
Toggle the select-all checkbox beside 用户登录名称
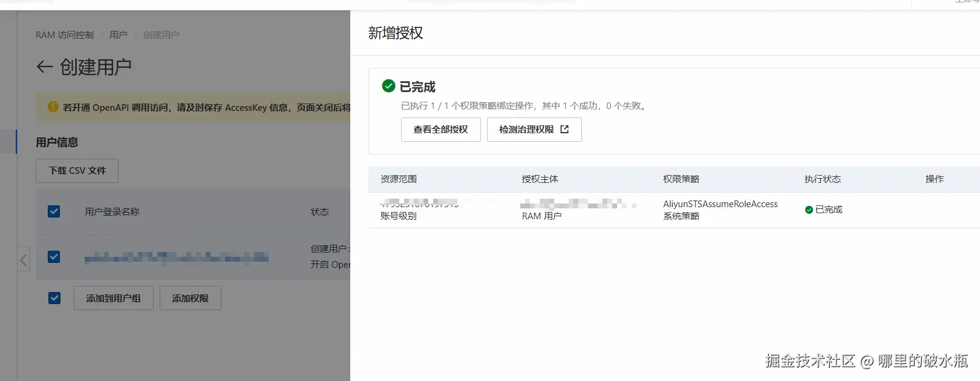pyautogui.click(x=54, y=211)
